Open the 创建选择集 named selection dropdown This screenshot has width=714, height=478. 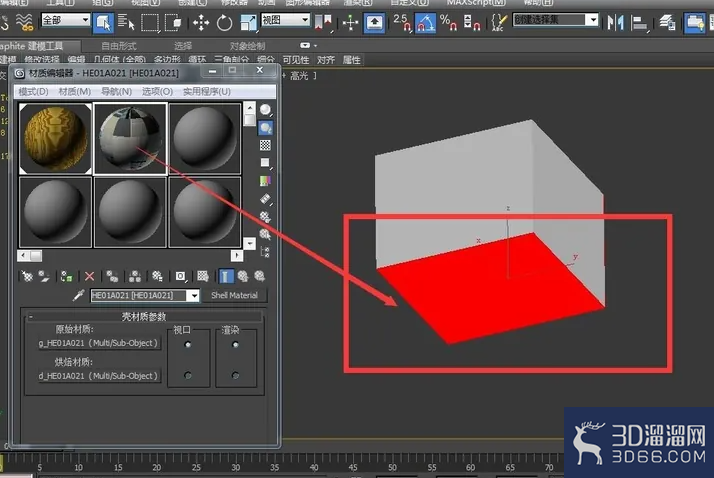[x=555, y=20]
